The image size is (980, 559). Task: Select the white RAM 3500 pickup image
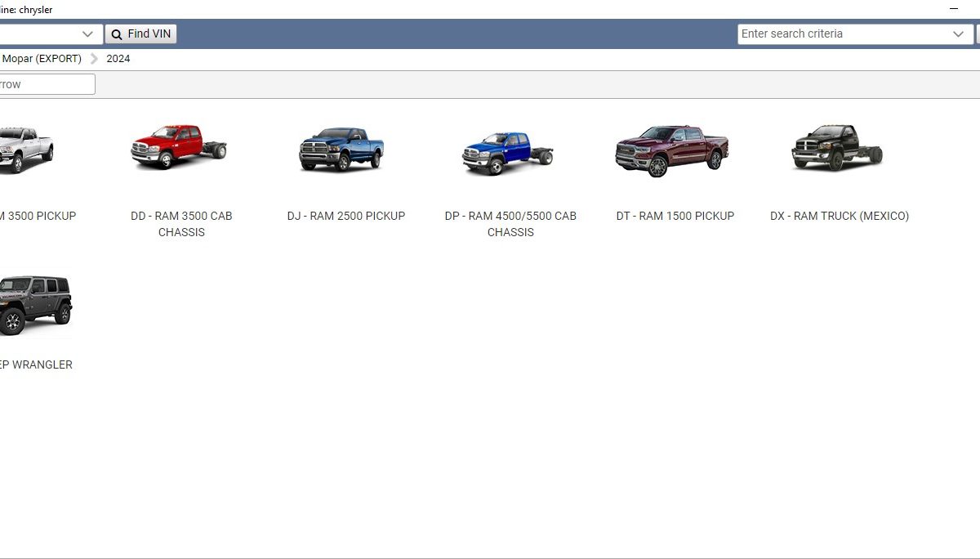(x=24, y=149)
